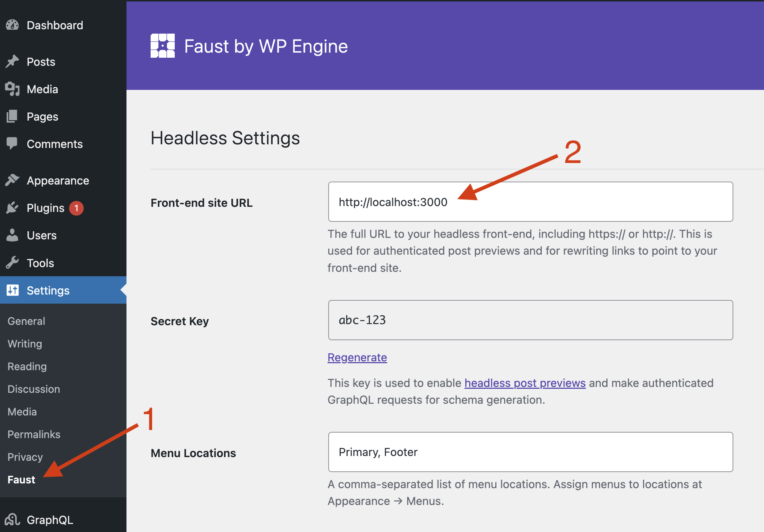Click the Users person icon
Viewport: 764px width, 532px height.
(x=12, y=235)
